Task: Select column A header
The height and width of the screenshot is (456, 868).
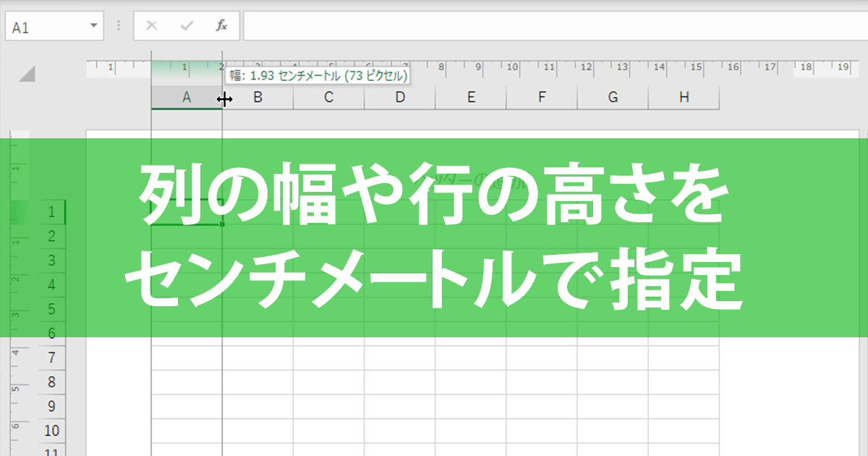Action: coord(187,98)
